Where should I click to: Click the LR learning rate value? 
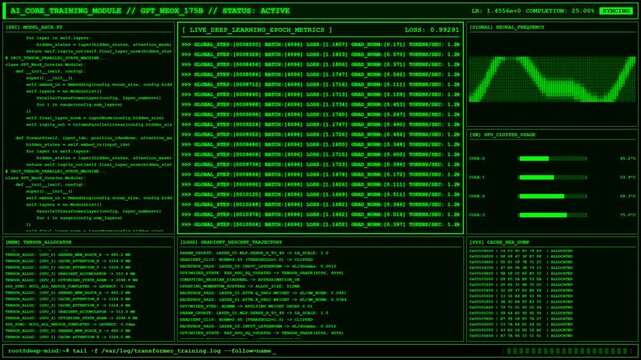click(496, 11)
